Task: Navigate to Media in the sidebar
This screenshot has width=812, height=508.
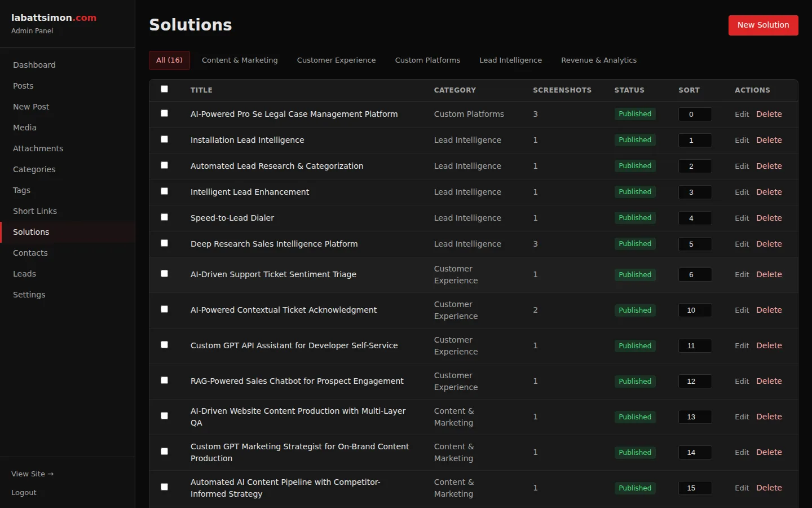Action: coord(24,127)
